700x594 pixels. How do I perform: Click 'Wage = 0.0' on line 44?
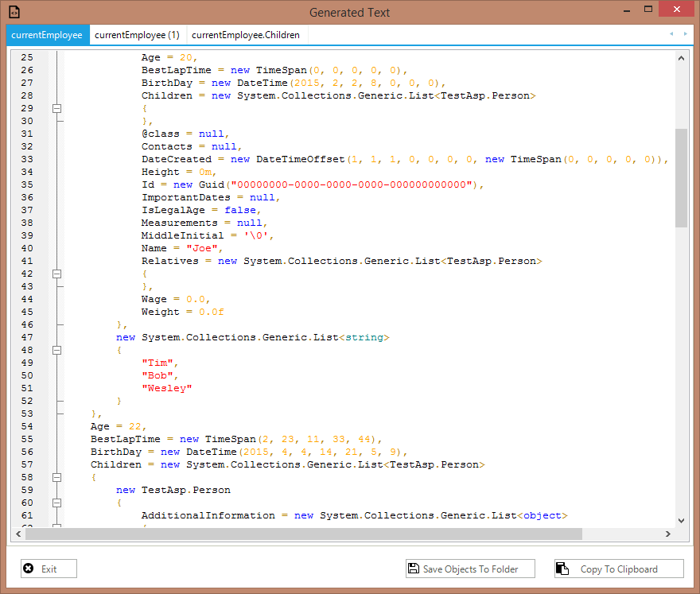[173, 300]
